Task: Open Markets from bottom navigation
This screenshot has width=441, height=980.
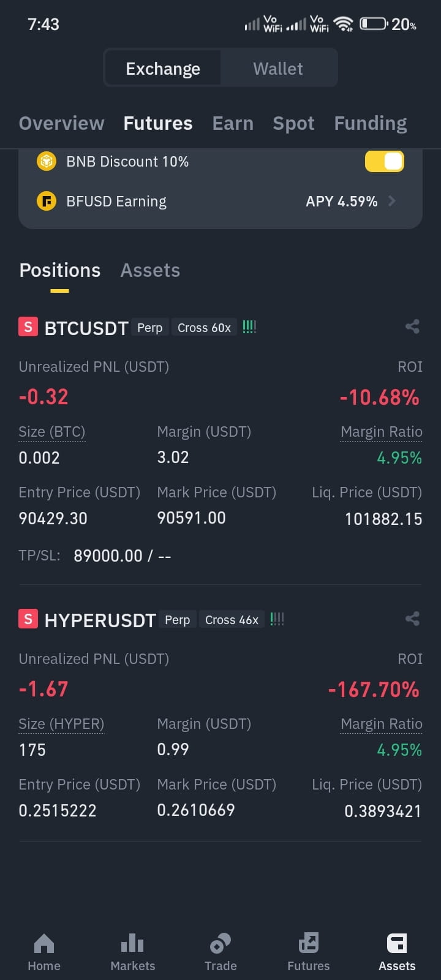Action: (x=132, y=952)
